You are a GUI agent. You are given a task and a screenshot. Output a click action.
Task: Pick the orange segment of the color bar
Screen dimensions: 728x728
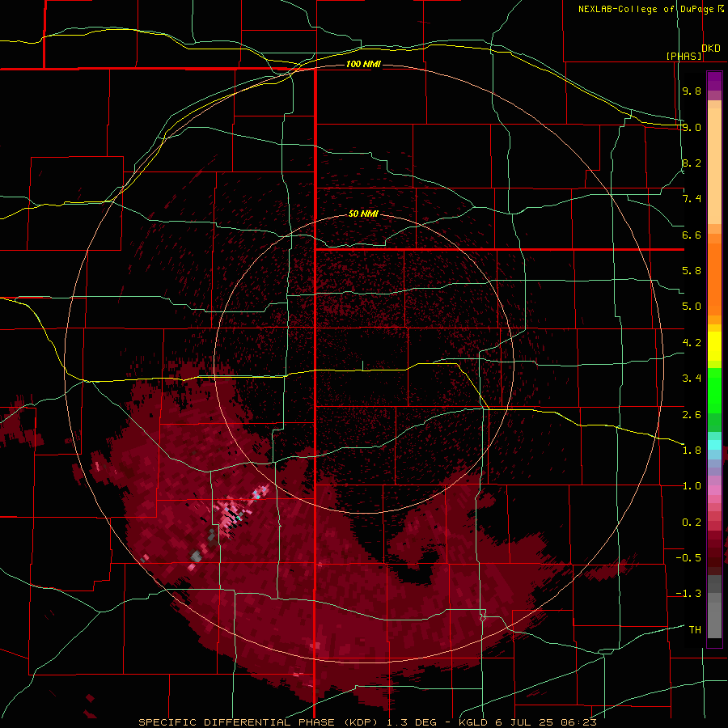714,279
